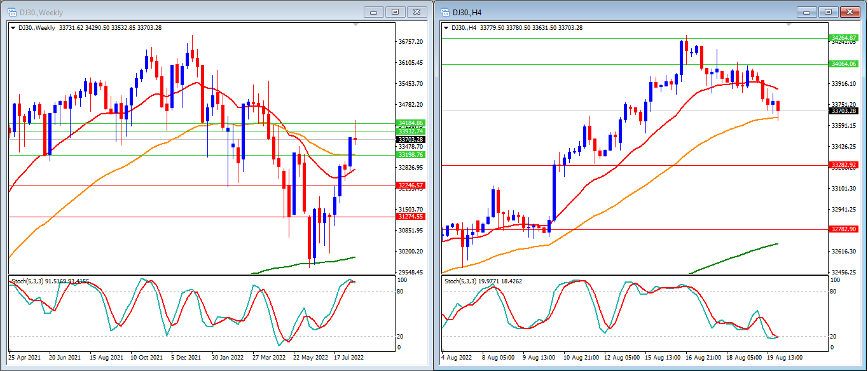Click the 22 May 2022 date on Weekly time axis
Viewport: 868px width, 371px height.
coord(309,358)
